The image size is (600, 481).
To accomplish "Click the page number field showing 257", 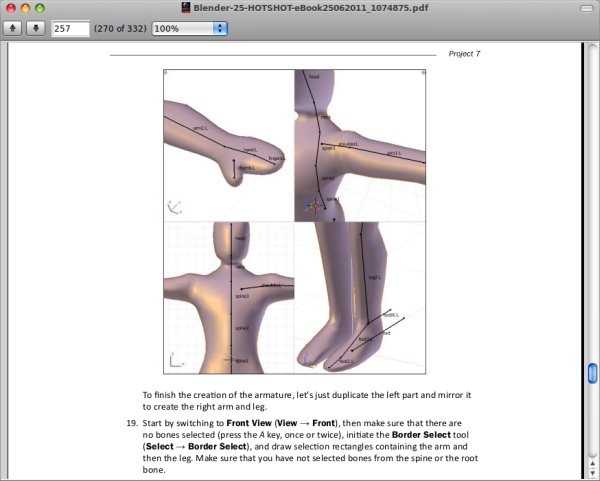I will pyautogui.click(x=70, y=29).
